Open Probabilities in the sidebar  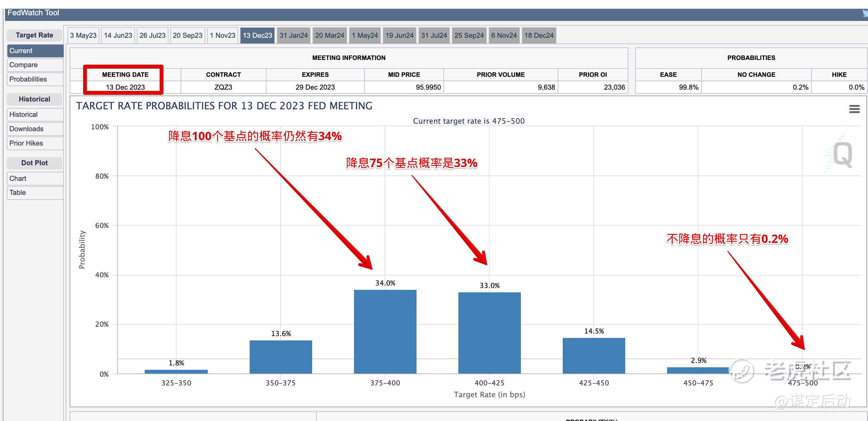pyautogui.click(x=35, y=79)
